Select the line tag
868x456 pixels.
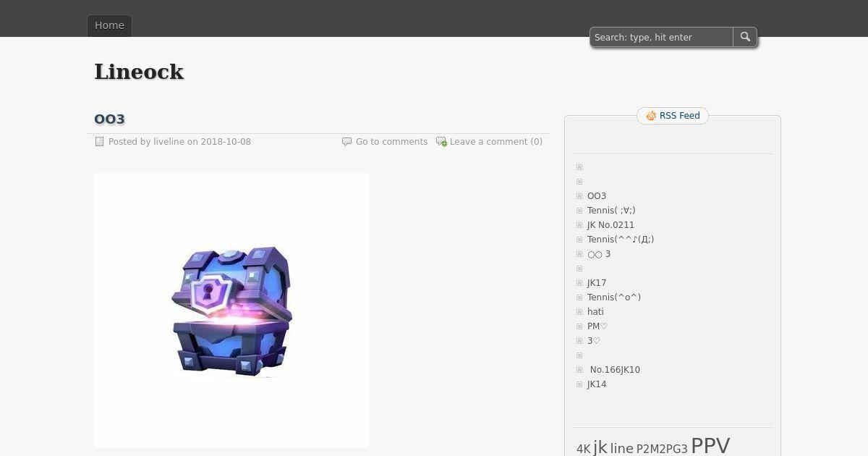tap(621, 449)
